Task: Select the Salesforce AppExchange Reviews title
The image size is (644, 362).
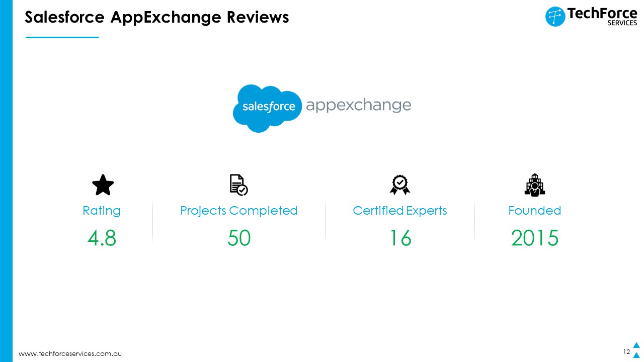Action: [157, 18]
